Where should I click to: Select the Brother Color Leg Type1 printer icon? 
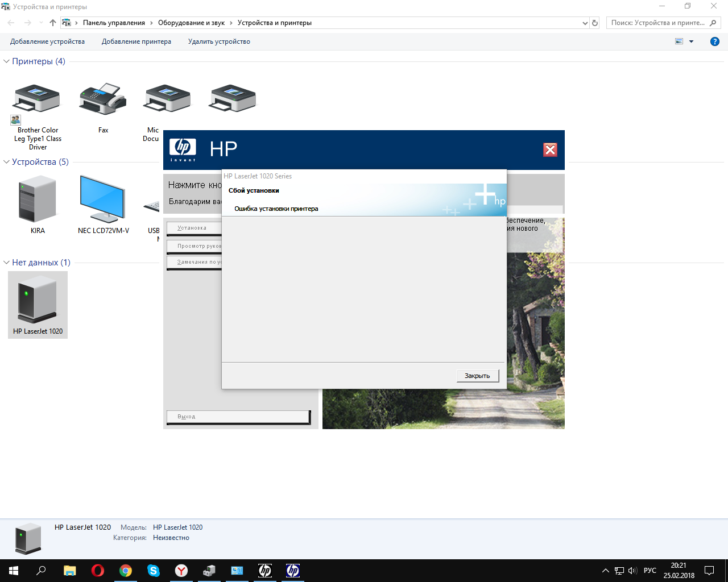[x=37, y=99]
